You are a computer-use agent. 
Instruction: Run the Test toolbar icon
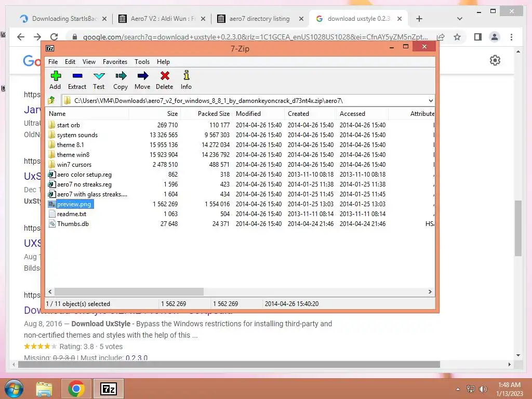point(99,80)
